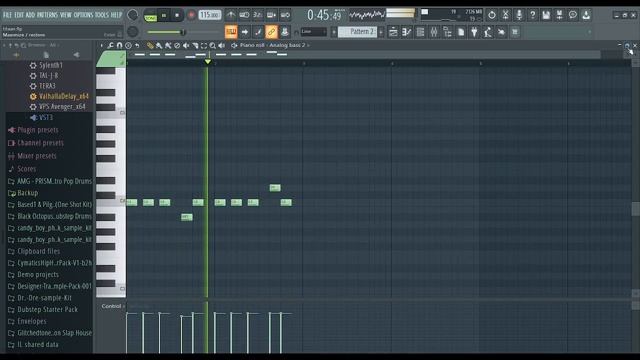Open the HELP menu
This screenshot has height=360, width=640.
click(117, 15)
